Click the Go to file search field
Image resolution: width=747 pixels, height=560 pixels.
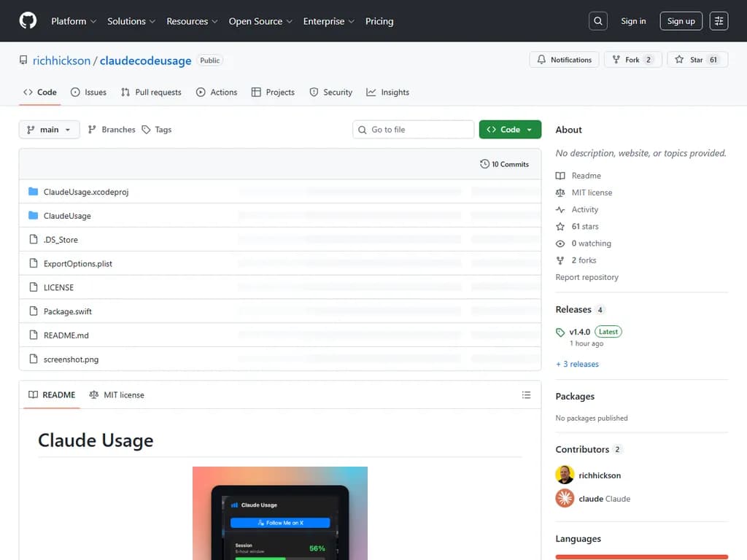(413, 129)
